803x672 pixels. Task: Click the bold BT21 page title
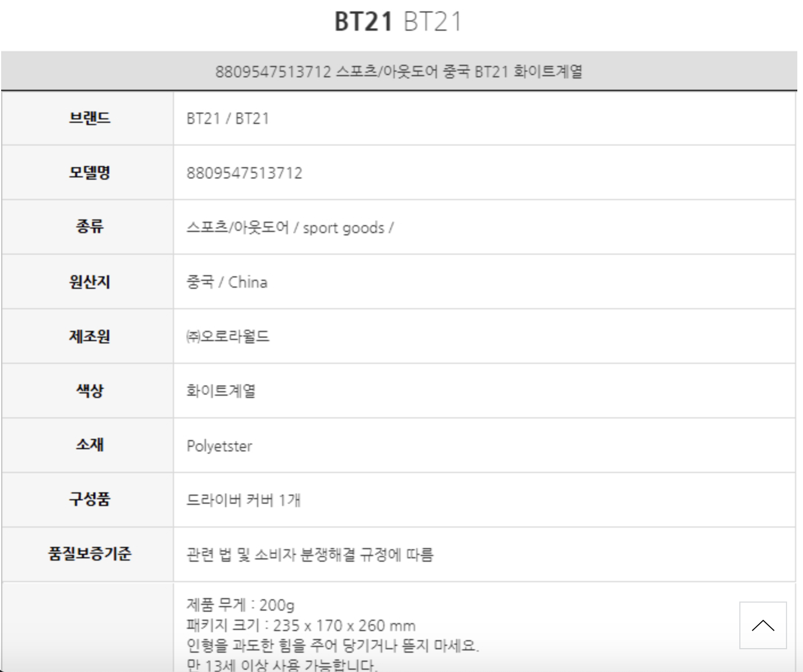click(363, 22)
